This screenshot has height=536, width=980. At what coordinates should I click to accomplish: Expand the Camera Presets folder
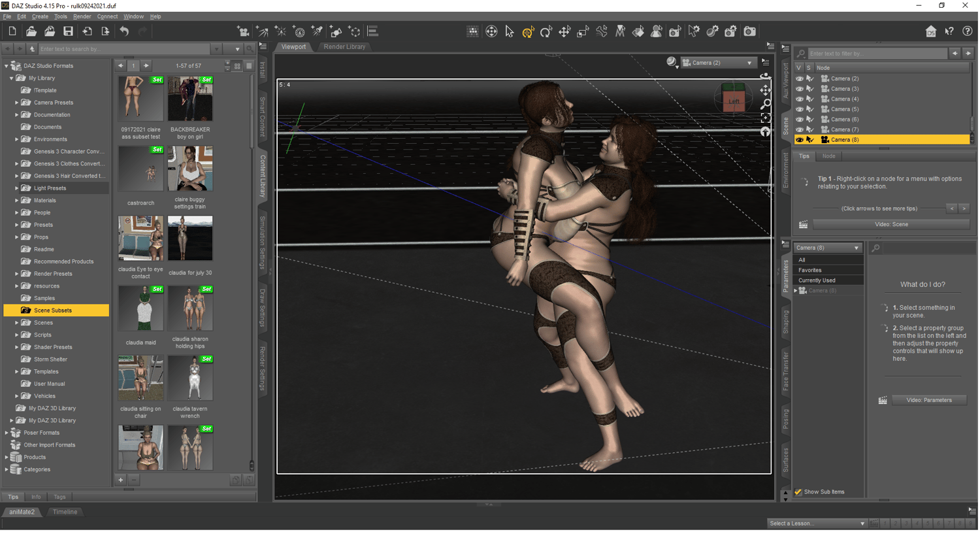click(17, 103)
